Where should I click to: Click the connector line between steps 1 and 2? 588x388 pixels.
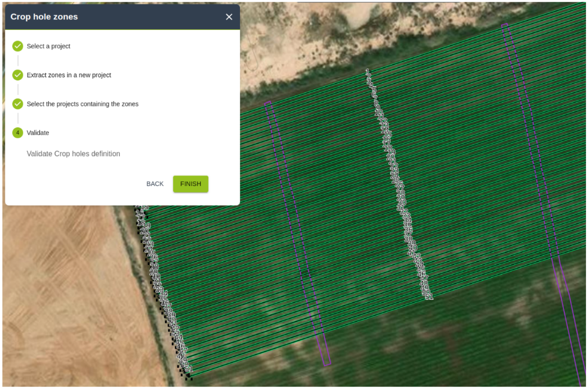17,60
